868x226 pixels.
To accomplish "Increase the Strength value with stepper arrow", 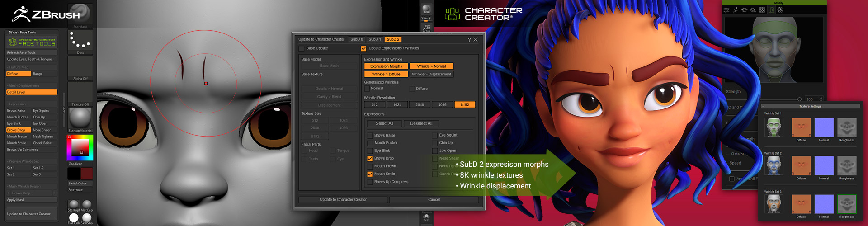I will pos(821,97).
